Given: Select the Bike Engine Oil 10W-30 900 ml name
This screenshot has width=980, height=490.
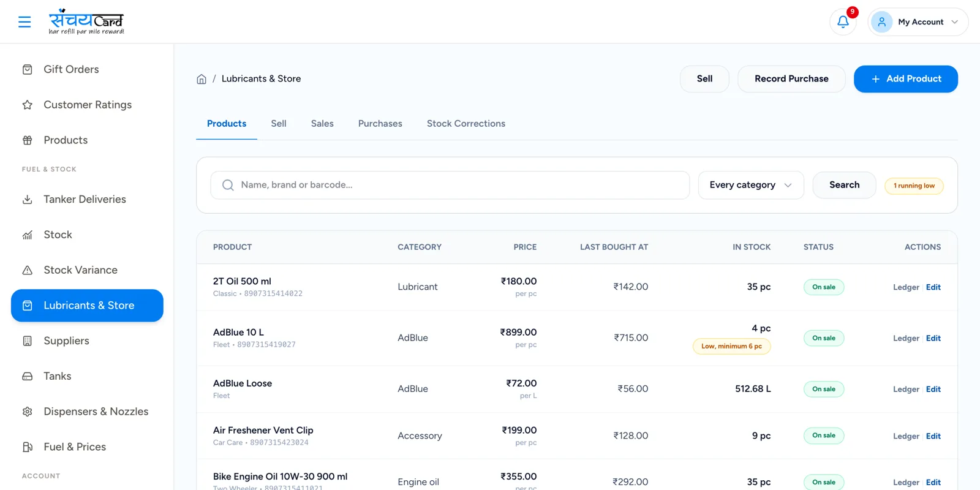Looking at the screenshot, I should point(280,477).
